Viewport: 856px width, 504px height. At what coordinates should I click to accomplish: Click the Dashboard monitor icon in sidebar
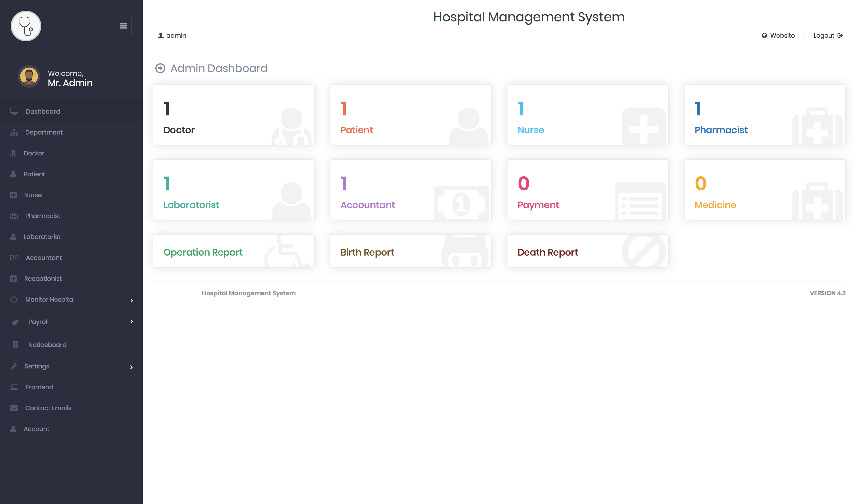(14, 111)
